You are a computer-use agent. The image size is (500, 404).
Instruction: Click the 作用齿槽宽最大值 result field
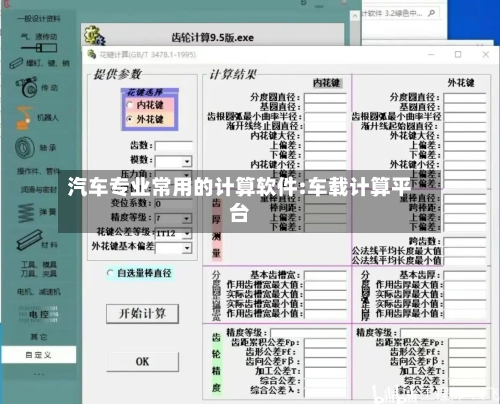pos(325,285)
